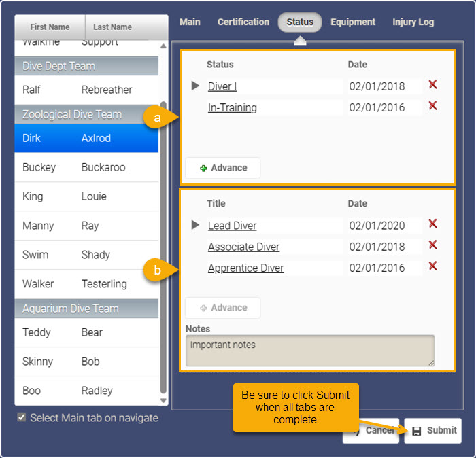Open the Associate Diver title link
Viewport: 476px width, 458px height.
[243, 247]
